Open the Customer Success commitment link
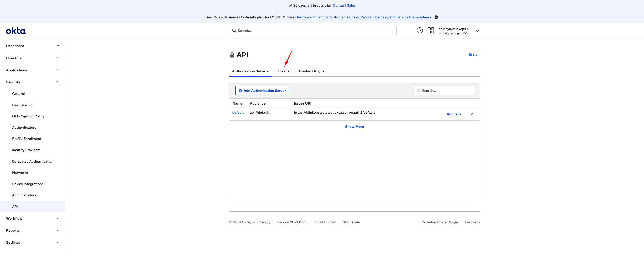Screen dimensions: 644x255 pos(363,17)
